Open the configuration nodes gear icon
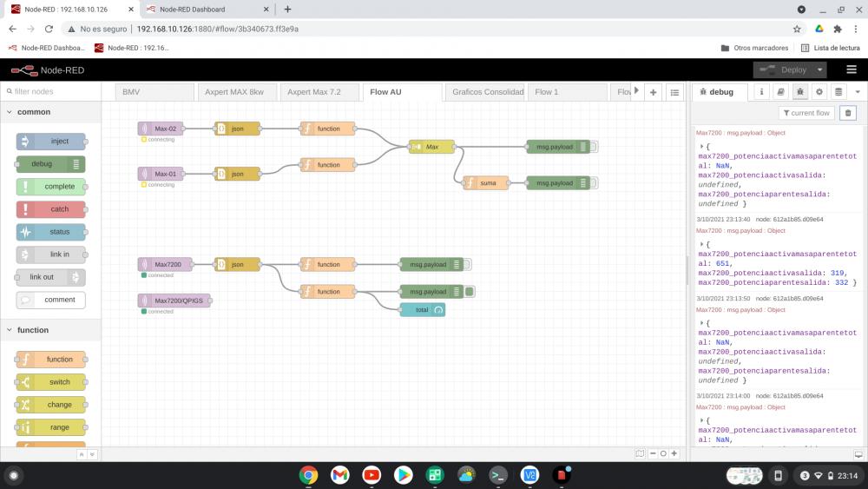This screenshot has width=868, height=489. point(819,92)
